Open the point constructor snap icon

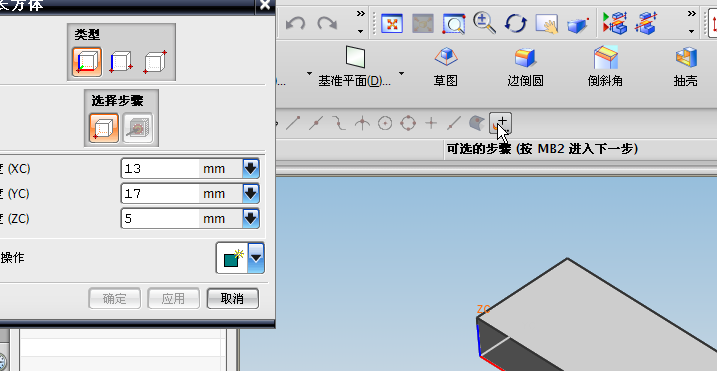click(x=500, y=123)
